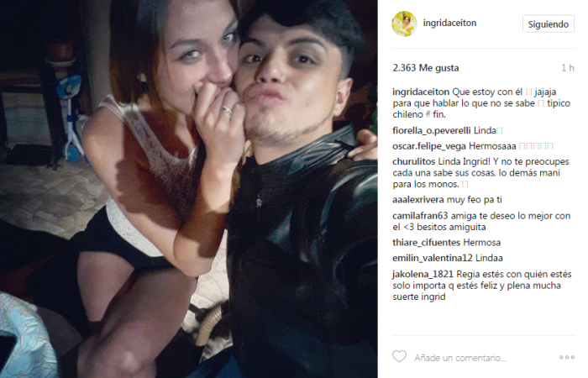Open ingridaceiton username in caption
The height and width of the screenshot is (378, 588).
coord(421,92)
